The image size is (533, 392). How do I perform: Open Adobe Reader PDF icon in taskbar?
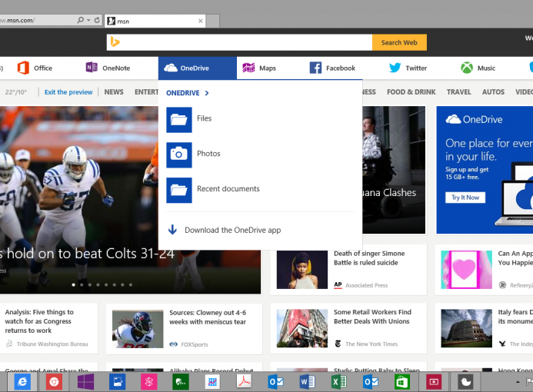244,381
